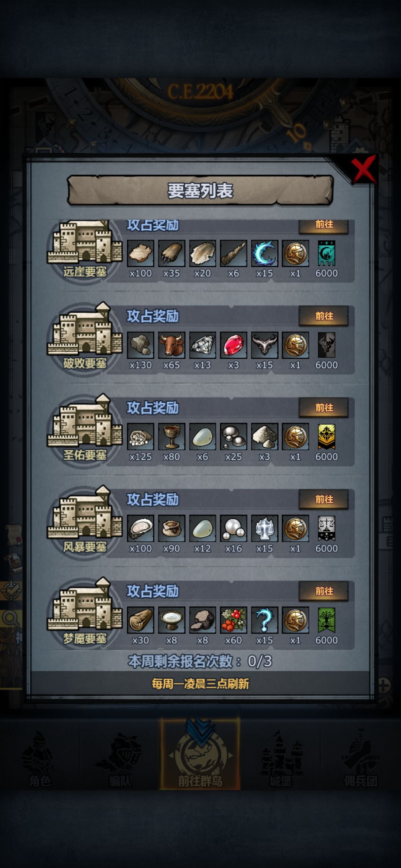The height and width of the screenshot is (868, 401).
Task: Tap the glowing question mark reward
Action: tap(264, 620)
